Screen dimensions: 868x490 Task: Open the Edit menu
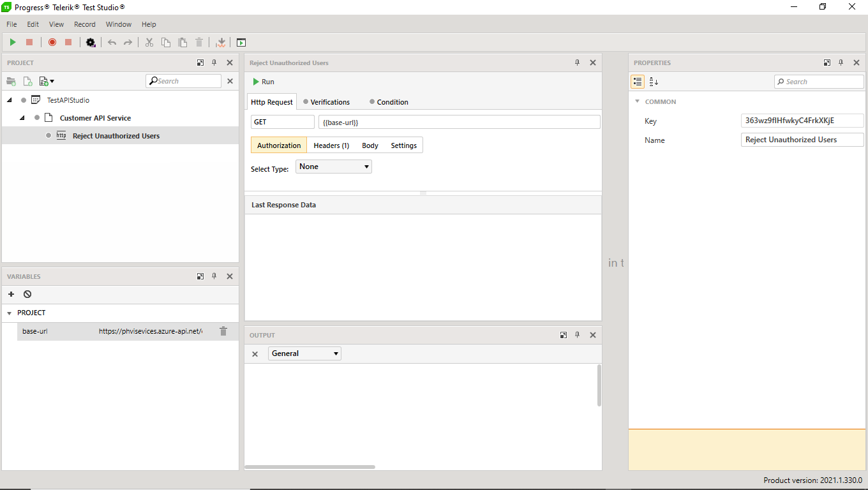pos(33,24)
